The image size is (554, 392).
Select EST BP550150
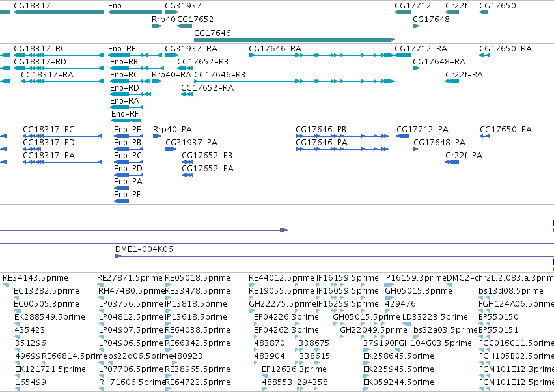499,317
